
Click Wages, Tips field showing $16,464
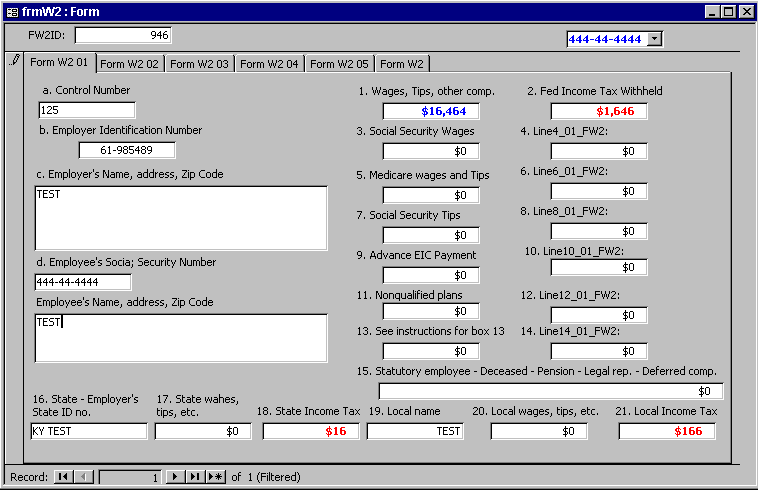[431, 111]
